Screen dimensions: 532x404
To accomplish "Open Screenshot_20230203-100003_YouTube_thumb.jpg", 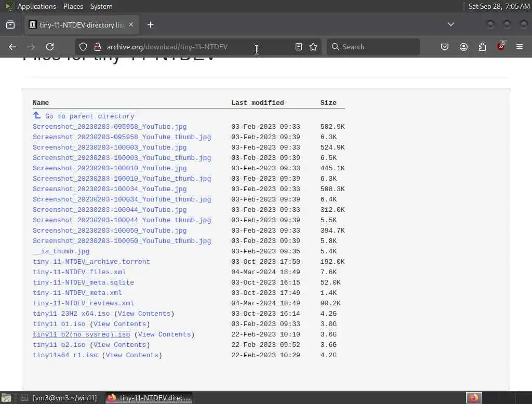I will pyautogui.click(x=122, y=158).
